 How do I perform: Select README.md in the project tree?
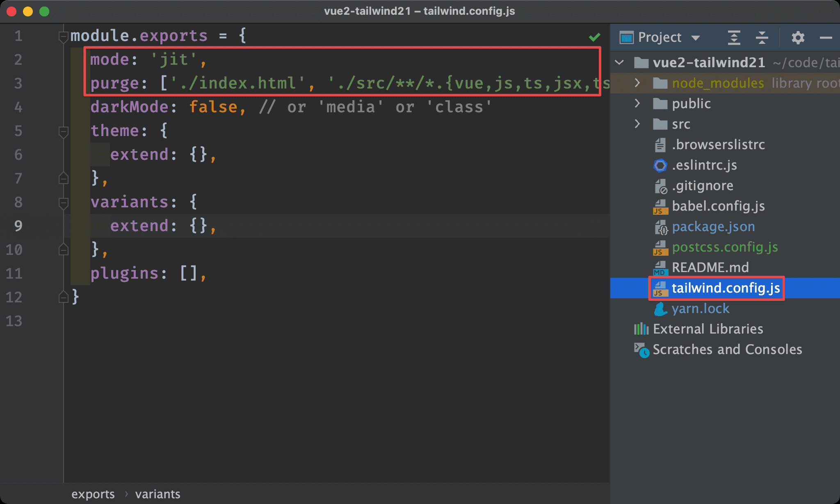pos(710,268)
